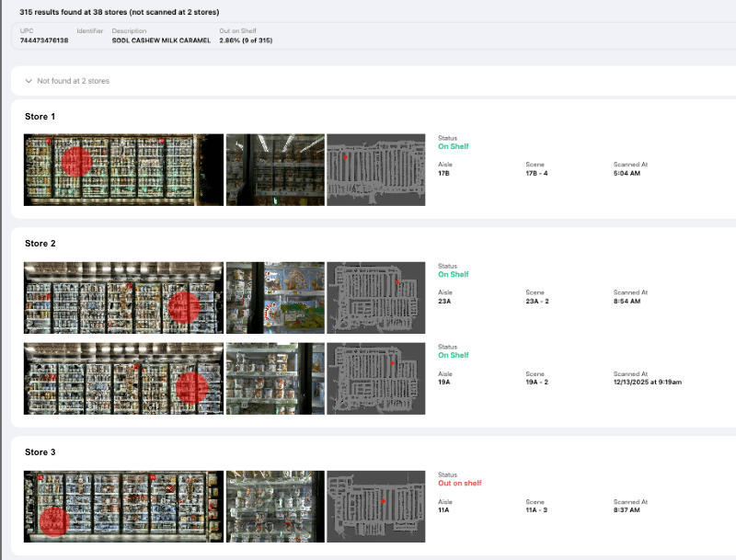
Task: Click the Store 2 heading
Action: pos(40,244)
